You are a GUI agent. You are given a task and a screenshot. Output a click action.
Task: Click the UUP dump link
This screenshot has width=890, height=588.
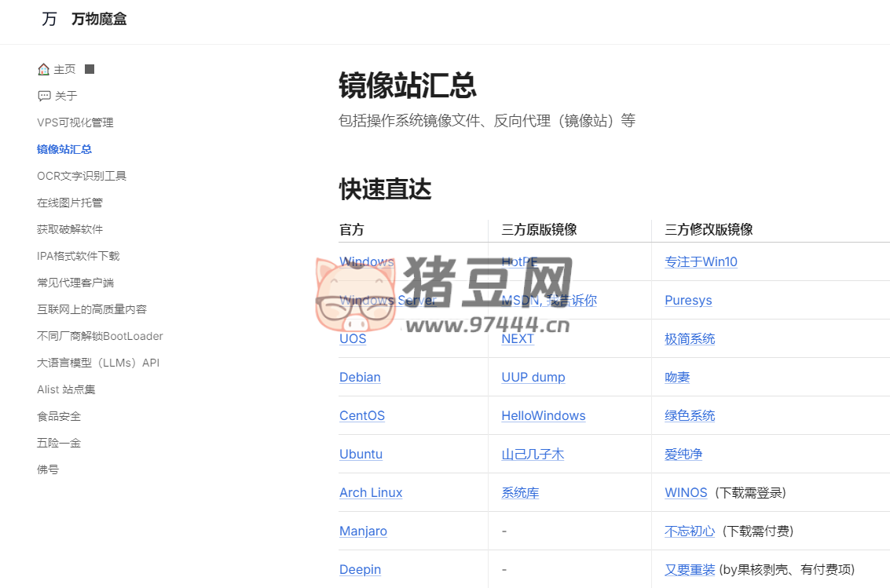pyautogui.click(x=533, y=377)
